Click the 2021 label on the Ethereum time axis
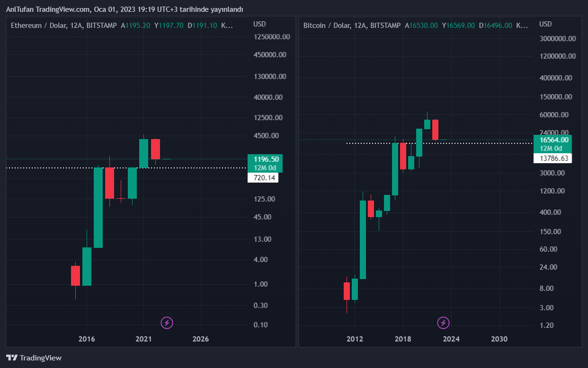 tap(143, 339)
